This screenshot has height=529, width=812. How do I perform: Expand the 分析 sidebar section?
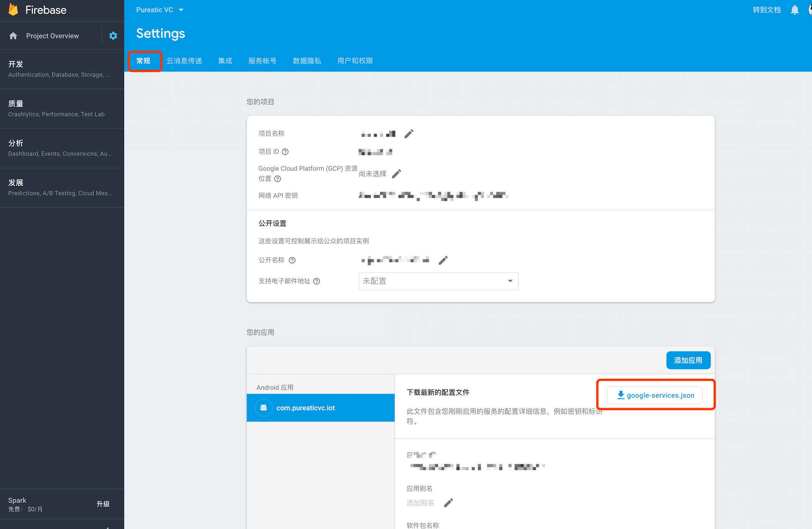(x=62, y=148)
